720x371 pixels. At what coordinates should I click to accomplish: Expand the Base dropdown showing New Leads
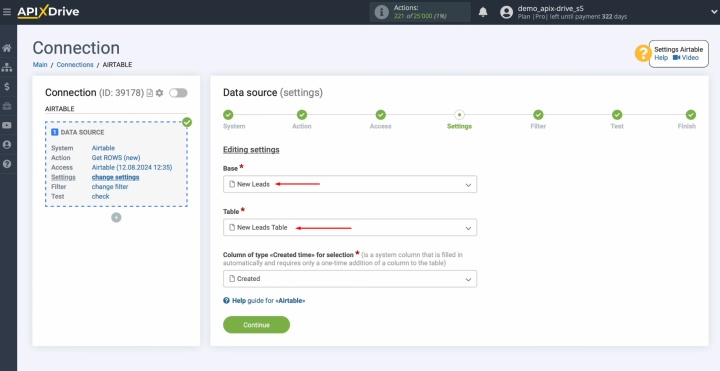tap(350, 184)
